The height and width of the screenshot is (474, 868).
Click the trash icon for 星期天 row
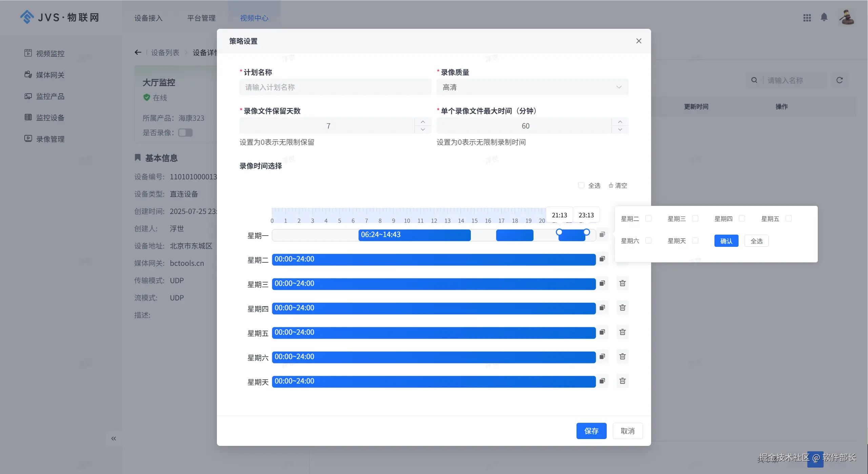(x=622, y=381)
